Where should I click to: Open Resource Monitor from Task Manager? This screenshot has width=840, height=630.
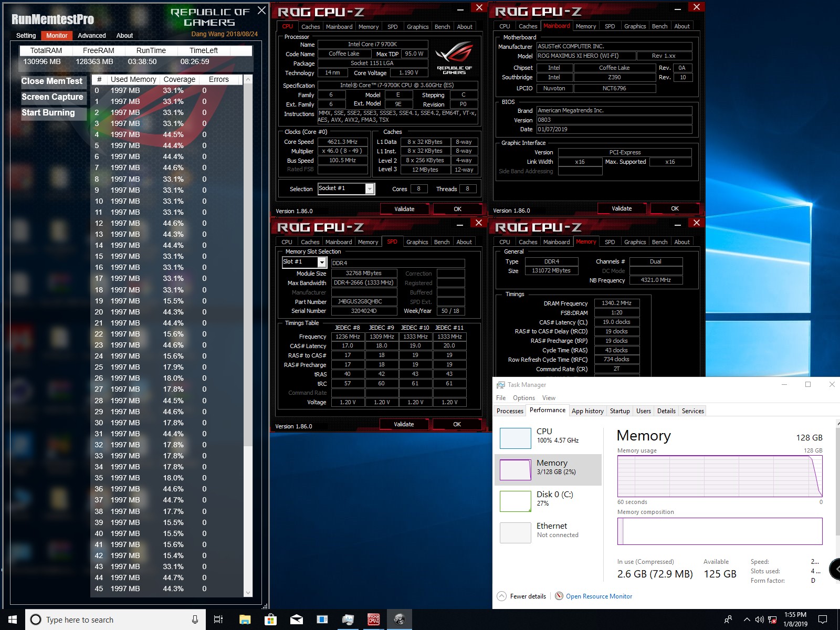tap(598, 596)
